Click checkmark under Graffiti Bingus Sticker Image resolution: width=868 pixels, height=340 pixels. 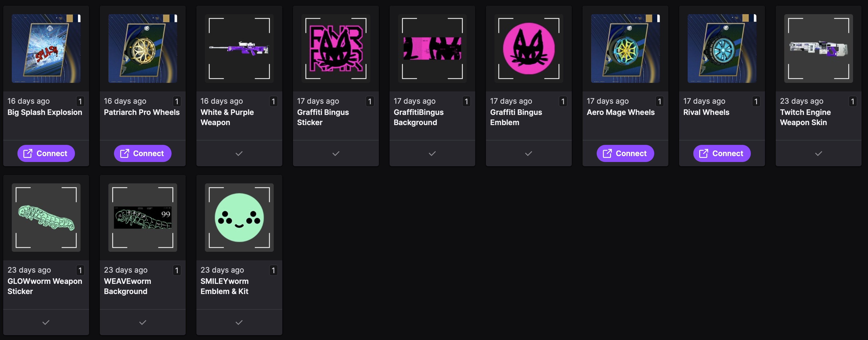(336, 153)
